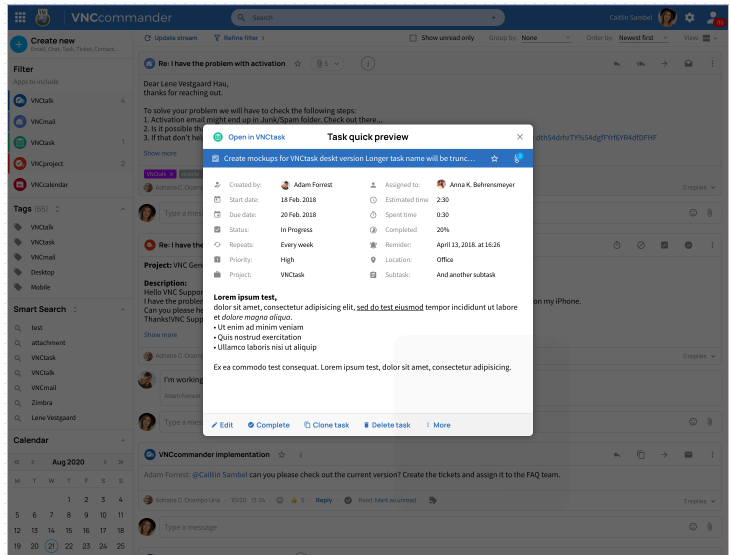This screenshot has height=555, width=731.
Task: Expand 3 replies on implementation message
Action: coord(699,501)
